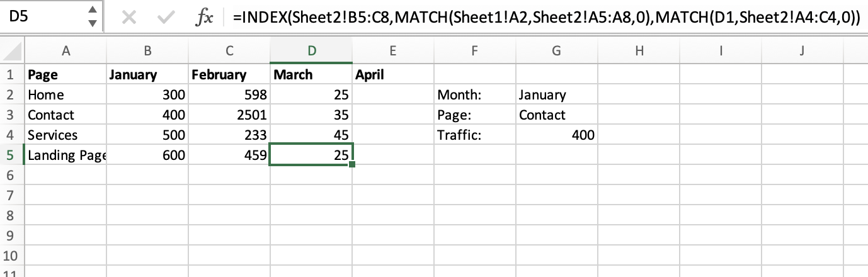Select column J header

click(x=801, y=52)
